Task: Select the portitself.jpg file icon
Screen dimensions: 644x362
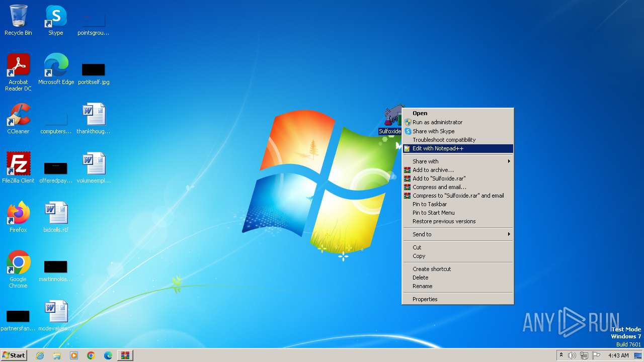Action: [94, 73]
